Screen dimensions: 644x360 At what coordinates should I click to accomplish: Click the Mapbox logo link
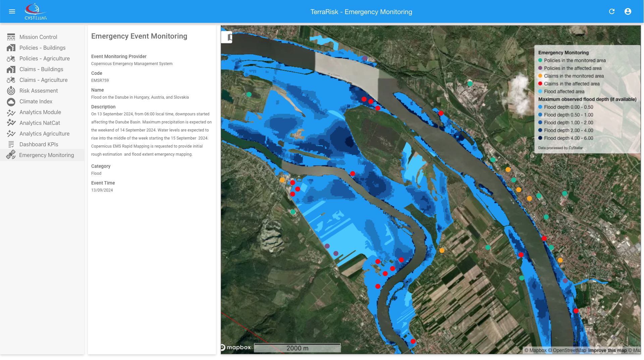coord(236,347)
